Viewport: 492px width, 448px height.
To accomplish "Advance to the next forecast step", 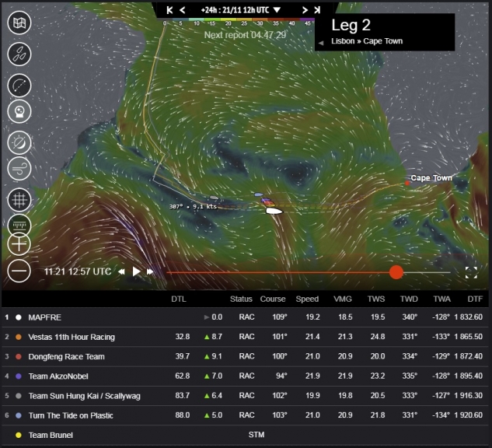I will pos(305,10).
